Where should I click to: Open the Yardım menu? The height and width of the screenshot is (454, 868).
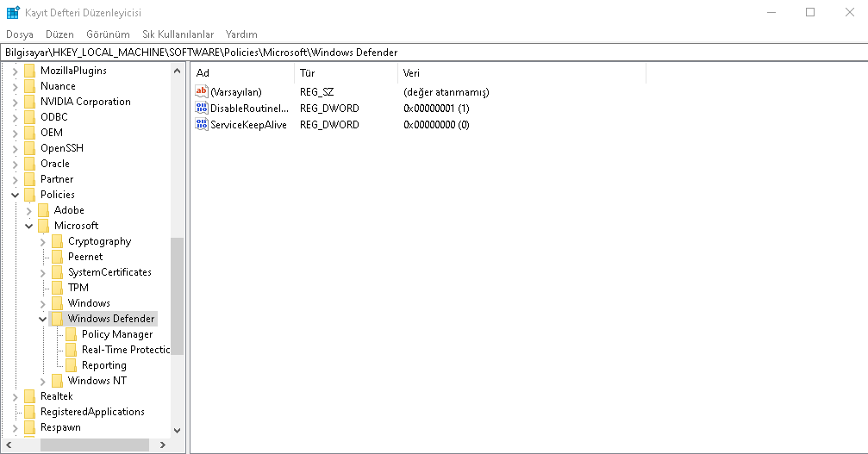tap(241, 34)
